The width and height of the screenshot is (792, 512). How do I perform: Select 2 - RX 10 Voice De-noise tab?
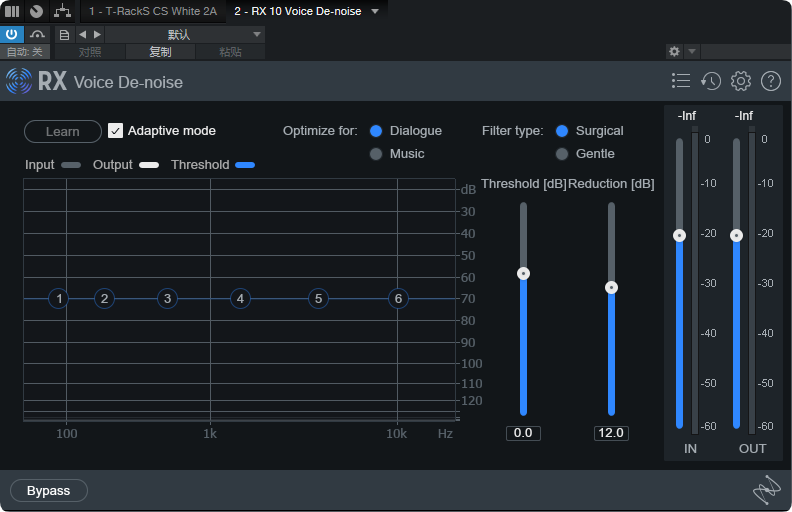(x=298, y=11)
